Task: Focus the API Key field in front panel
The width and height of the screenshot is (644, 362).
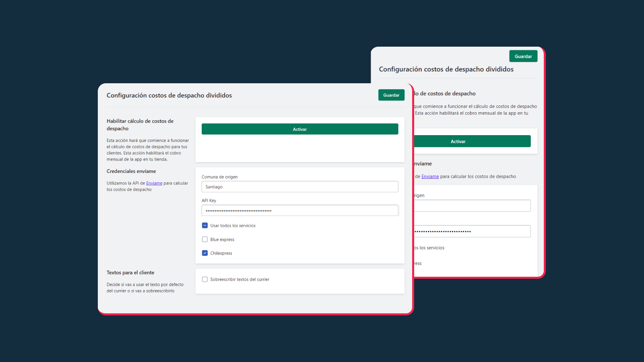Action: [x=299, y=210]
